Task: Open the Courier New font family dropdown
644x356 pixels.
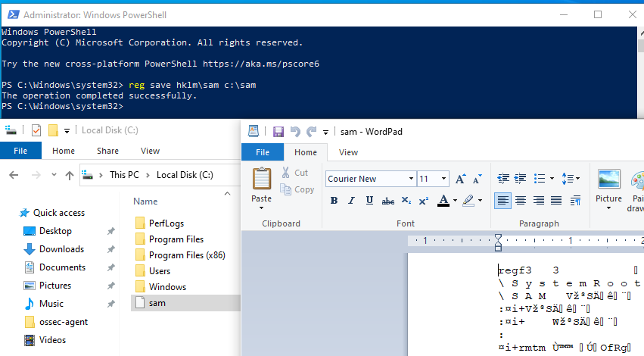Action: coord(411,179)
